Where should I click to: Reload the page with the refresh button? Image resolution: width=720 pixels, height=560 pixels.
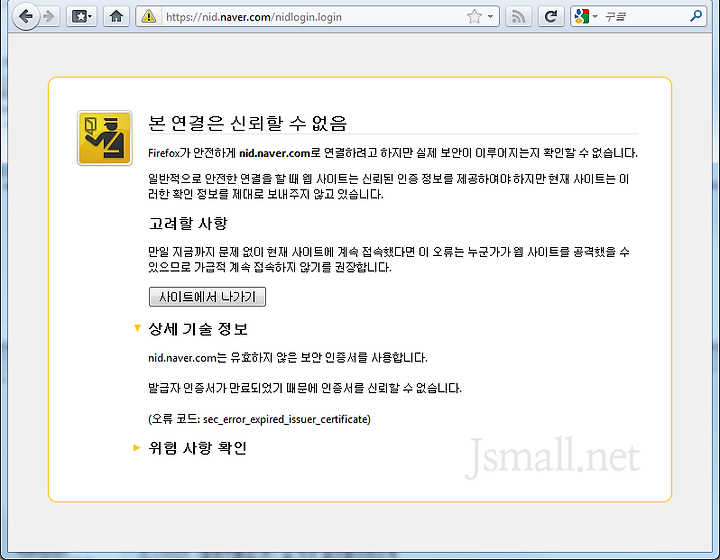[551, 17]
